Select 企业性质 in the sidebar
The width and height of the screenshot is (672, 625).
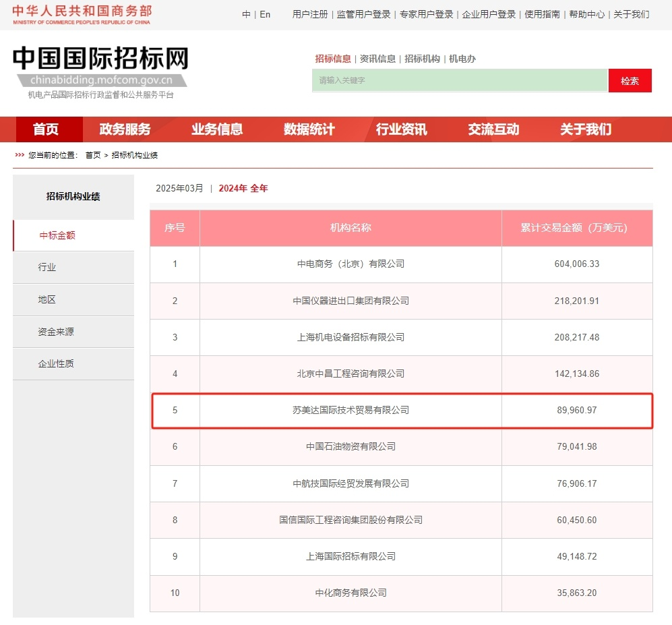[x=73, y=363]
